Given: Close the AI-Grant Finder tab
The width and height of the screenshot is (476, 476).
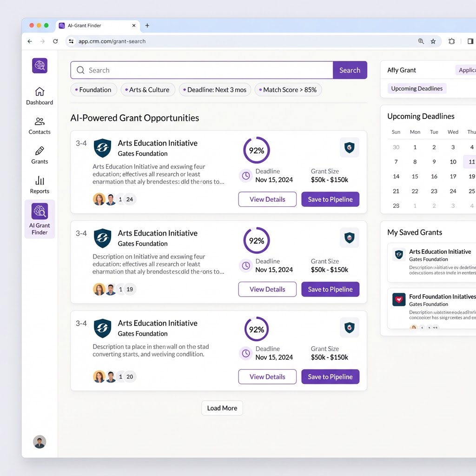Looking at the screenshot, I should click(x=134, y=26).
